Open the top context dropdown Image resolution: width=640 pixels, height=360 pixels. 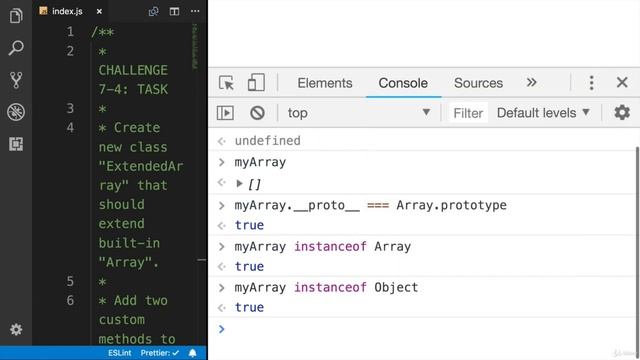click(x=359, y=113)
